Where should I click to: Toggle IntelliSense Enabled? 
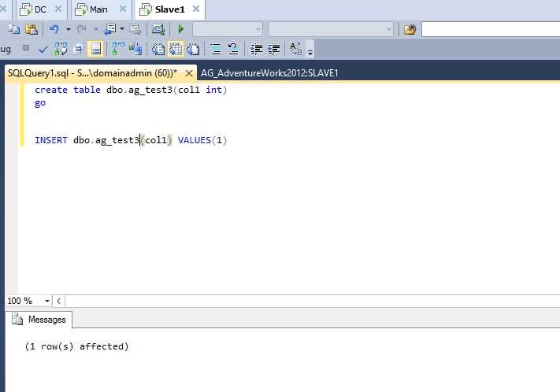pos(95,49)
